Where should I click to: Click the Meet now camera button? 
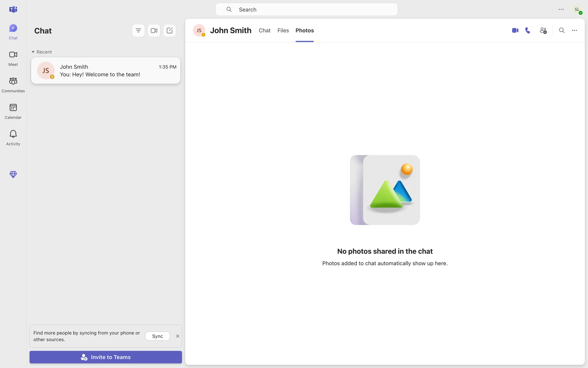[154, 31]
